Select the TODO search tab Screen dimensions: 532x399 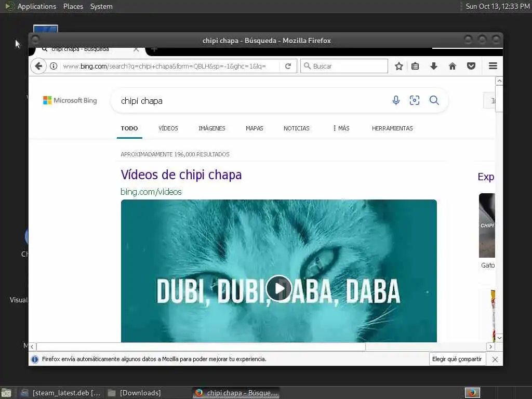129,128
